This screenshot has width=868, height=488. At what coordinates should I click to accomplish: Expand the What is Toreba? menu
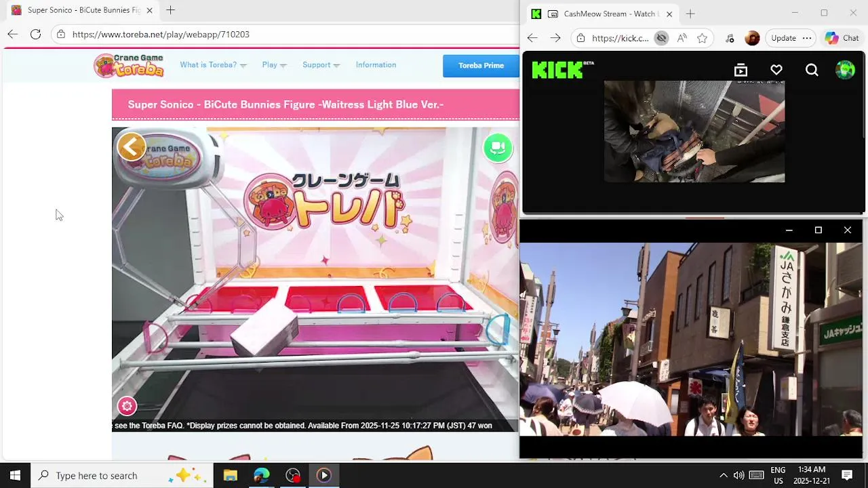213,65
